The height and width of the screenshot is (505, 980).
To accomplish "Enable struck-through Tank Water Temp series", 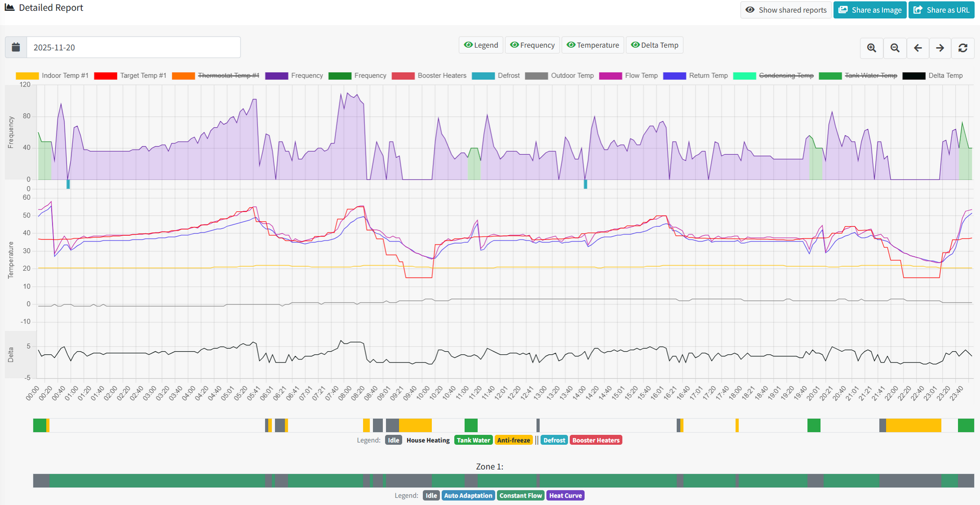I will (x=871, y=76).
